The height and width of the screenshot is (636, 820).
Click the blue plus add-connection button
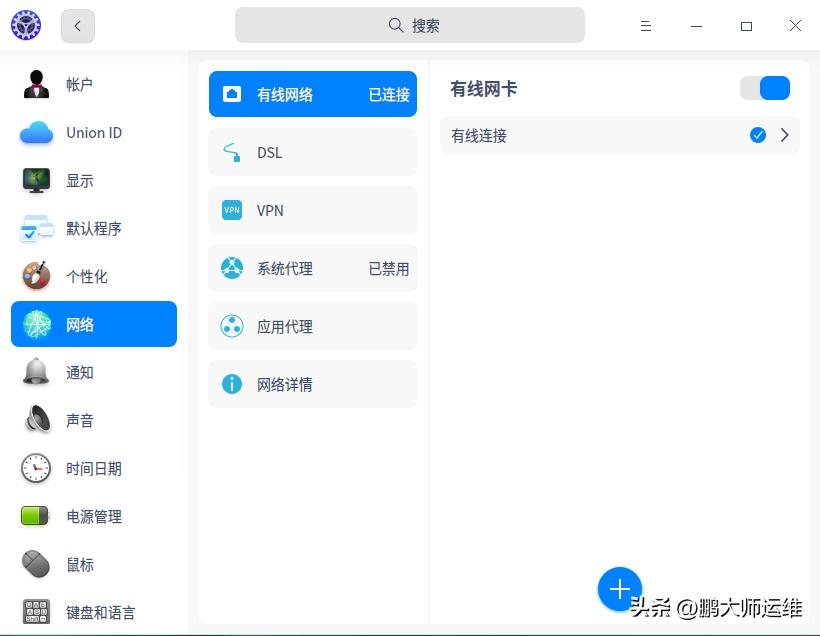coord(620,589)
